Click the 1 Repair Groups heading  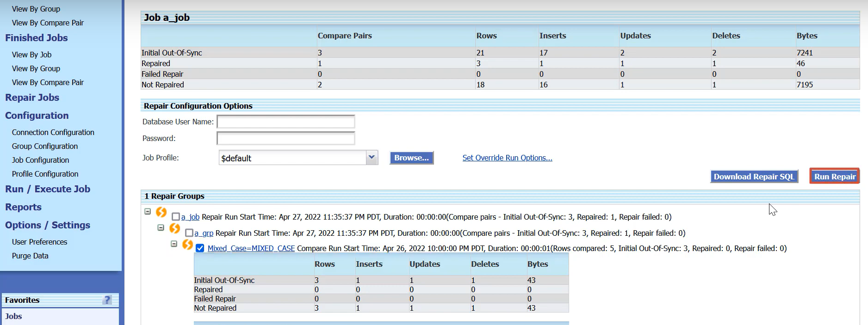(x=174, y=196)
